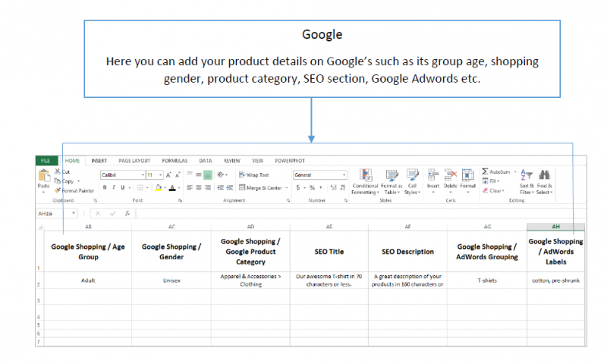Click Insert Function fx icon
Screen dimensions: 607x364
click(127, 214)
